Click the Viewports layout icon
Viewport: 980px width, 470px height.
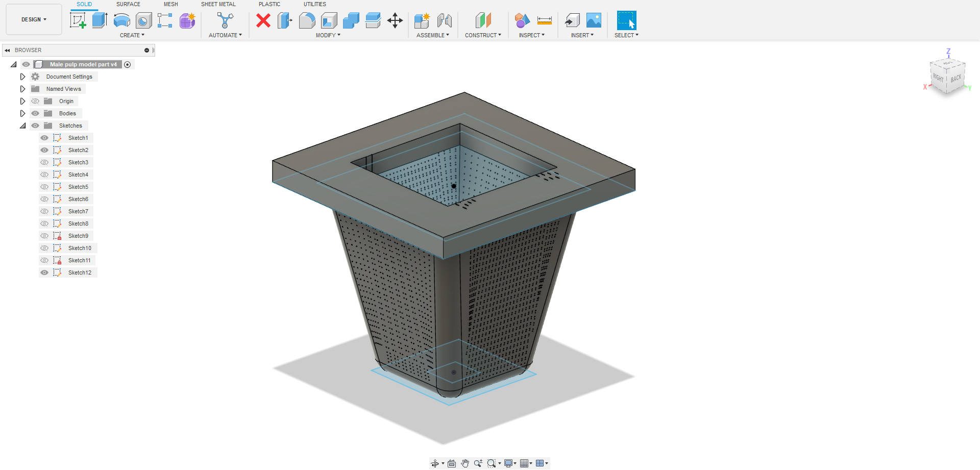540,463
